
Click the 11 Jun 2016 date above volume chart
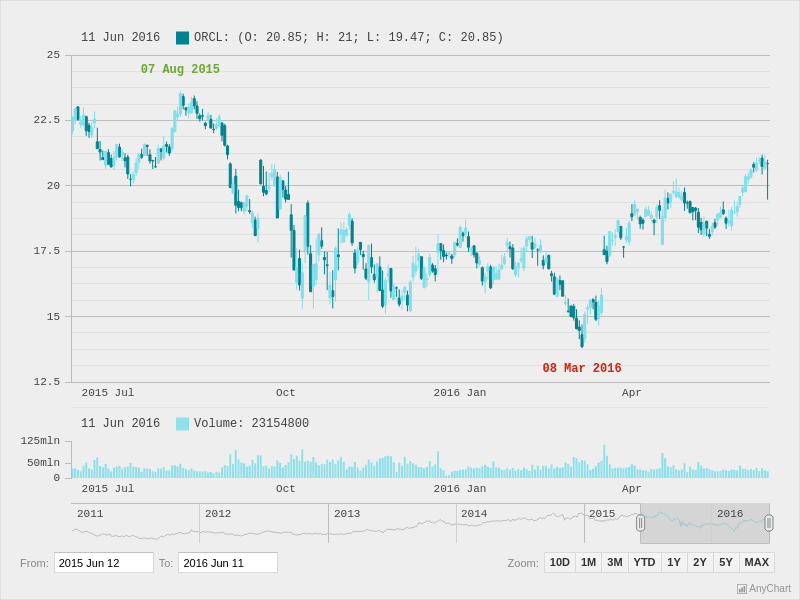[120, 423]
